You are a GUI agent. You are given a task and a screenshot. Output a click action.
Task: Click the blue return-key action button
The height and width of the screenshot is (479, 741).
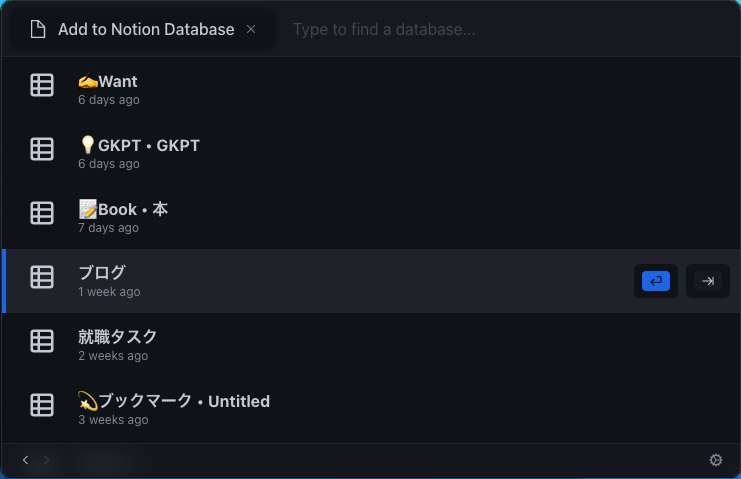tap(655, 281)
